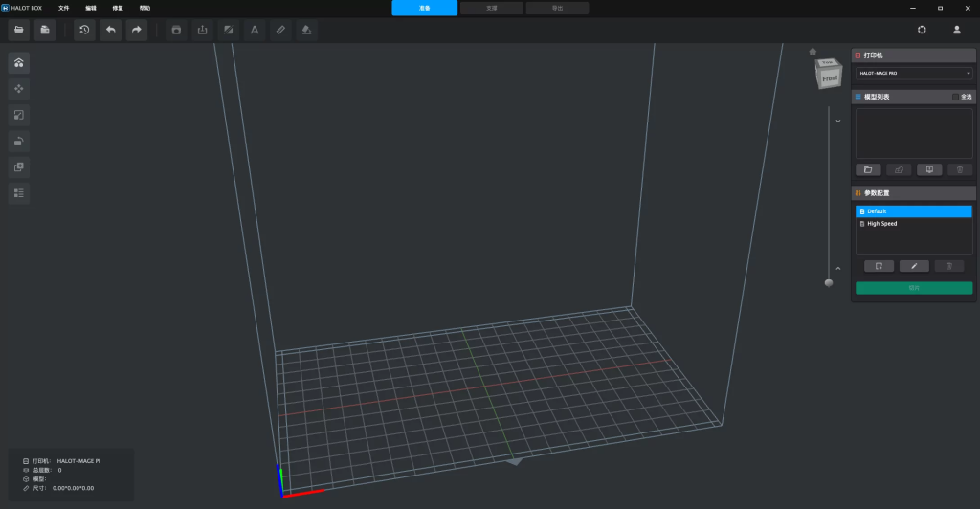Select the High Speed profile
Screen dimensions: 980x509
click(x=881, y=224)
